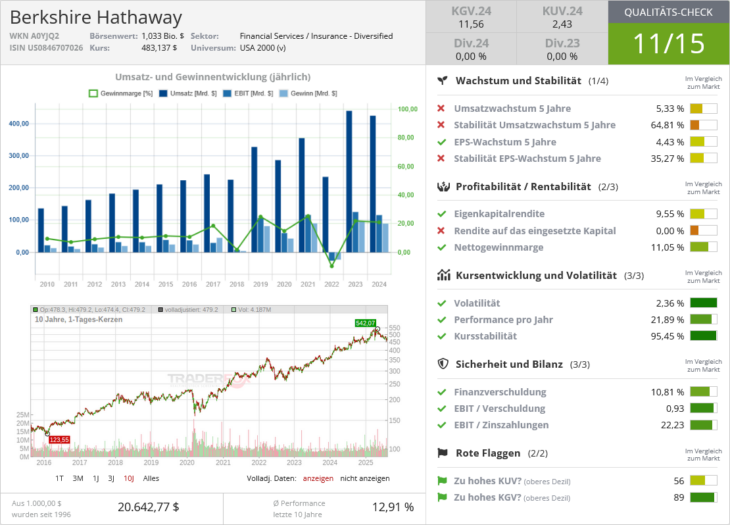Viewport: 730px width, 525px height.
Task: Toggle the EBIT [Mrd. $] legend entry
Action: coord(248,94)
